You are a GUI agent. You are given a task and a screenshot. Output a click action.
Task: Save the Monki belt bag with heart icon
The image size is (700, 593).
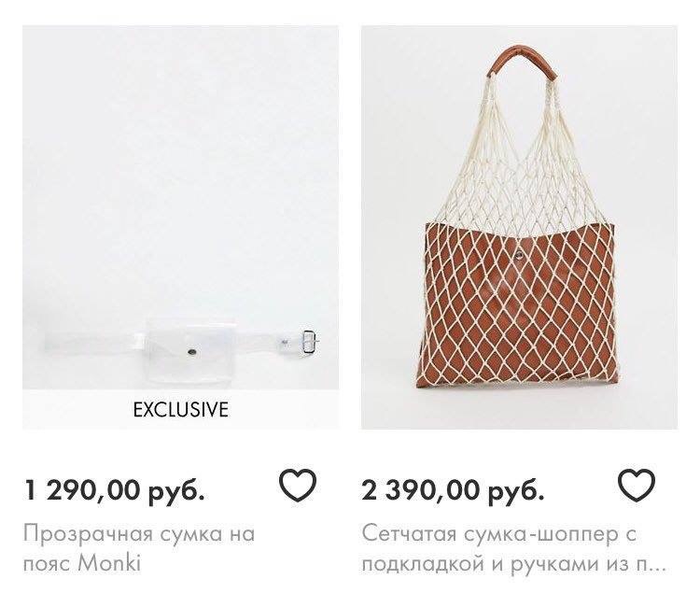click(298, 485)
